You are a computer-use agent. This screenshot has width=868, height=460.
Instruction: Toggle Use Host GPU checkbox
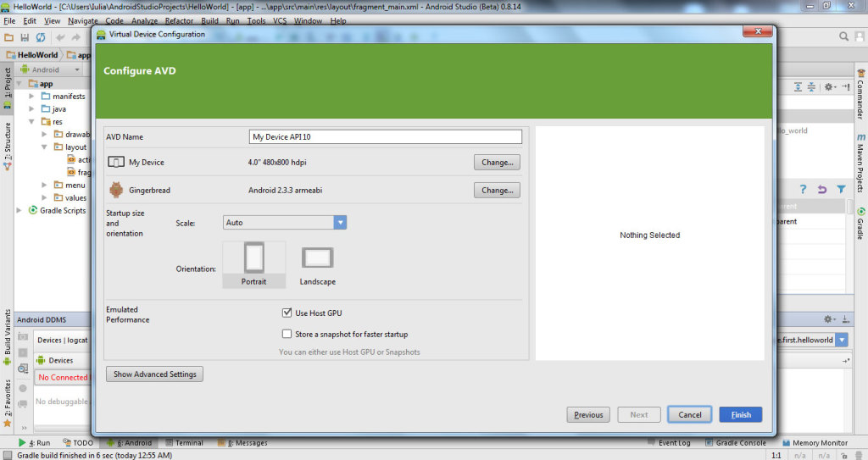pos(287,313)
